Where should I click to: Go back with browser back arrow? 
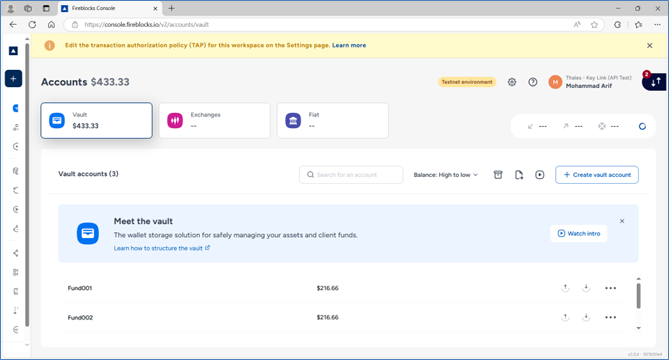coord(13,25)
